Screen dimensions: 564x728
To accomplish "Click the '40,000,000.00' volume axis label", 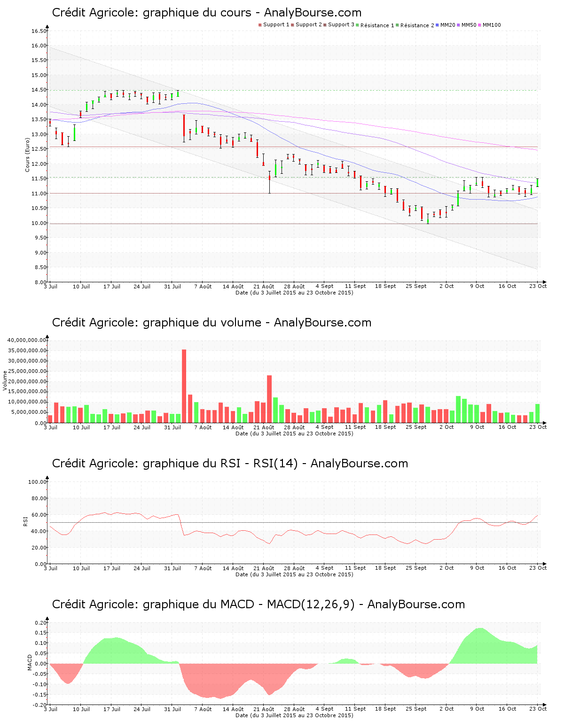I will (x=27, y=340).
